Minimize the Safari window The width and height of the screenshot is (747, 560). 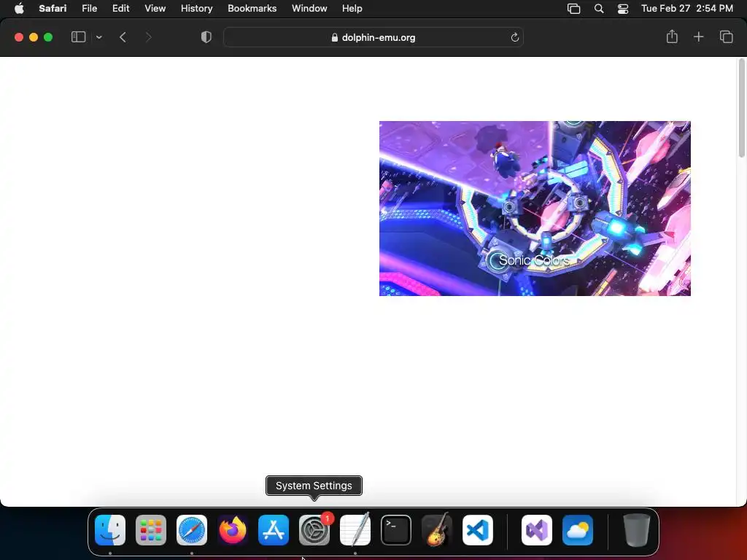(x=34, y=37)
